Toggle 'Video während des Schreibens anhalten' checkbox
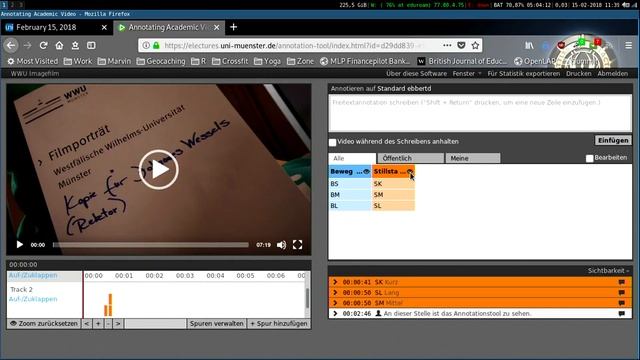 pos(333,142)
